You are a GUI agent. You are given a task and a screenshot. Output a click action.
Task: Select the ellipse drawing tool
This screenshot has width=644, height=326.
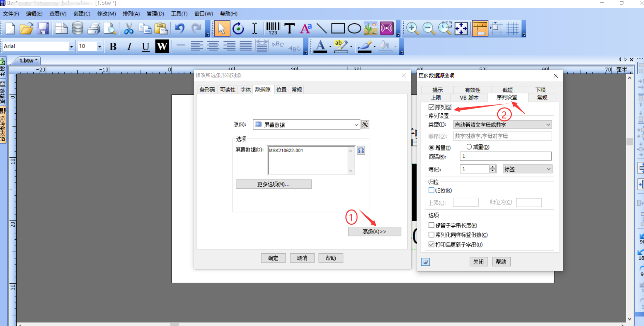(354, 29)
